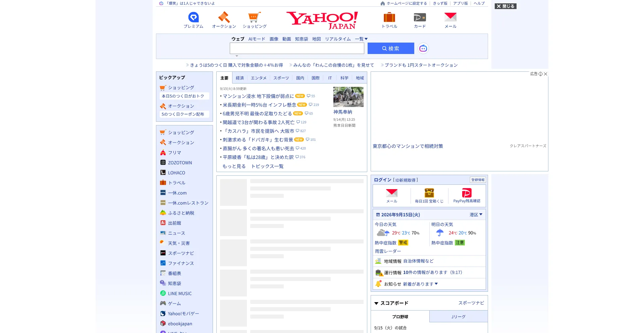
Task: Click the ヘルプ link in top bar
Action: [x=479, y=3]
